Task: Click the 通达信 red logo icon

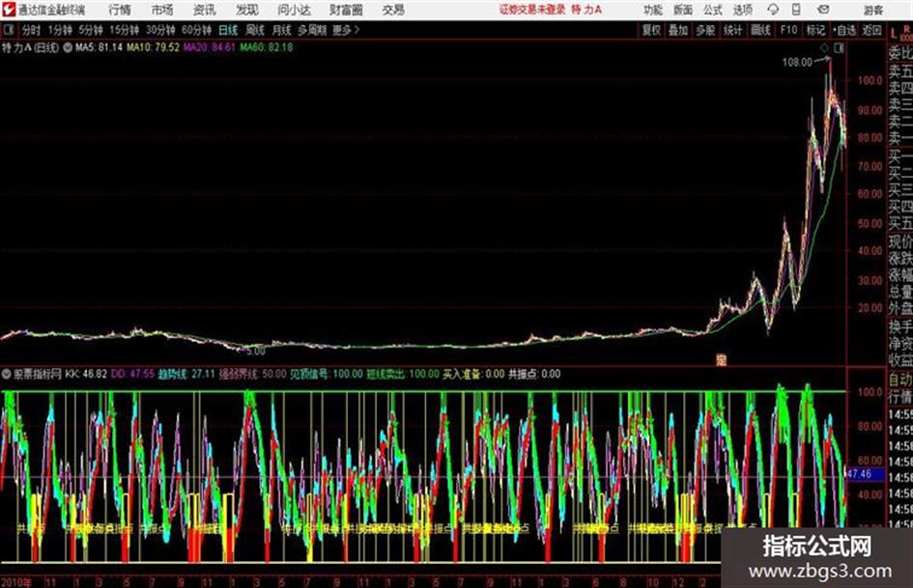Action: tap(9, 10)
